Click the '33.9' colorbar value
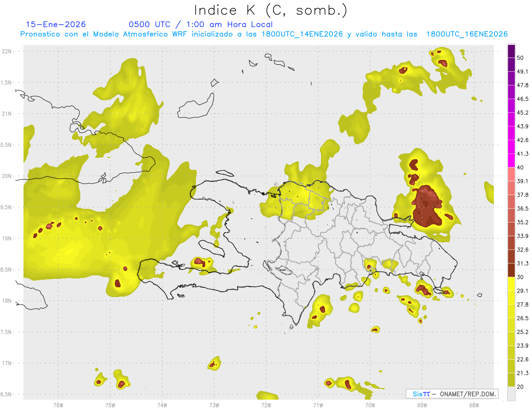532x411 pixels. pos(523,236)
